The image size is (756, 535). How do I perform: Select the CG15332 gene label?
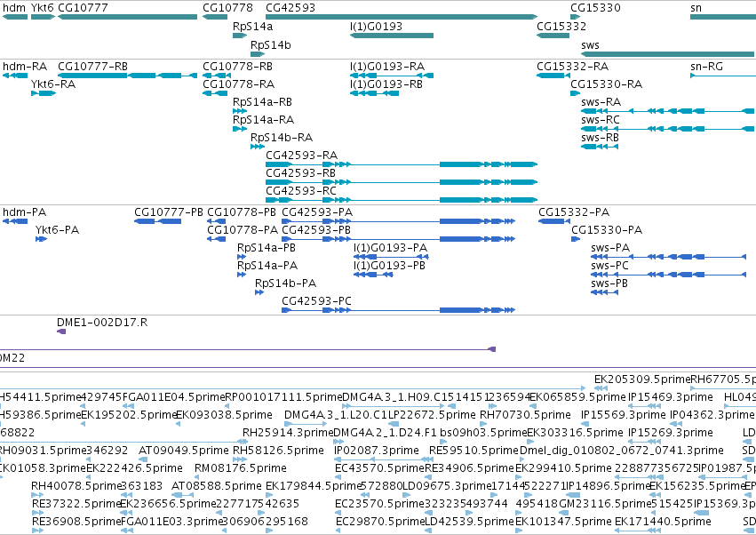click(x=561, y=27)
